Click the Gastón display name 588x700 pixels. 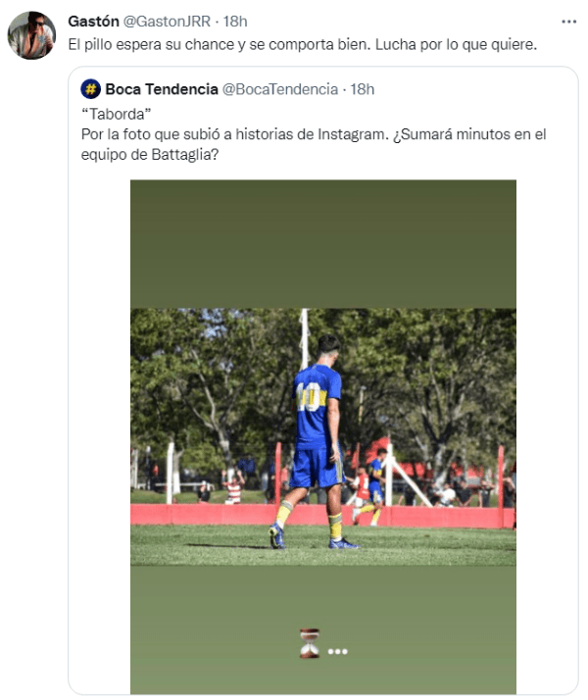pos(93,22)
